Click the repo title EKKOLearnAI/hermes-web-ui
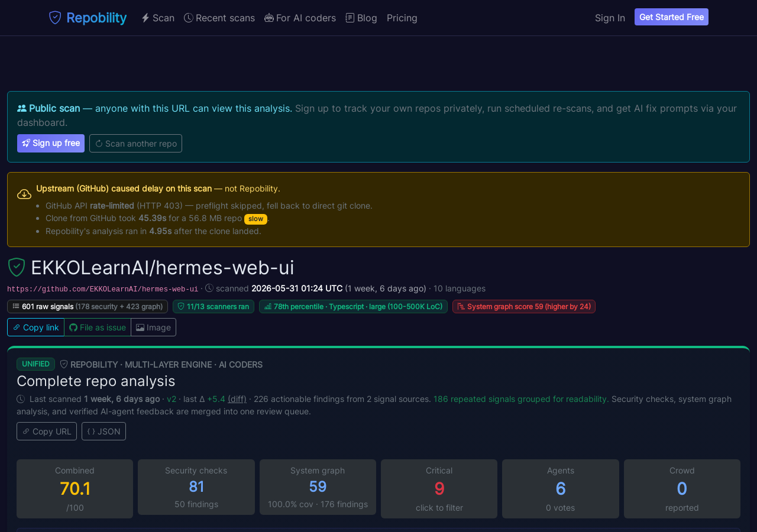The width and height of the screenshot is (757, 532). [163, 268]
